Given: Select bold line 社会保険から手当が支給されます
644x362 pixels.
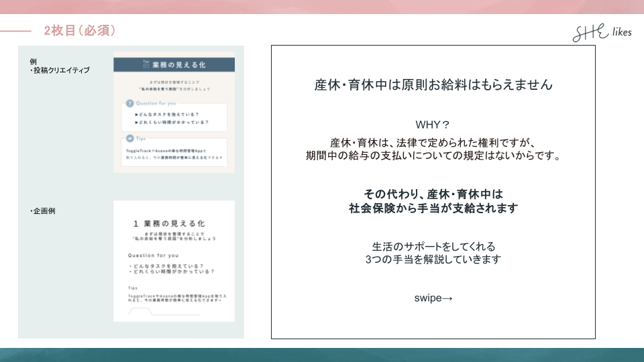Looking at the screenshot, I should click(x=433, y=208).
